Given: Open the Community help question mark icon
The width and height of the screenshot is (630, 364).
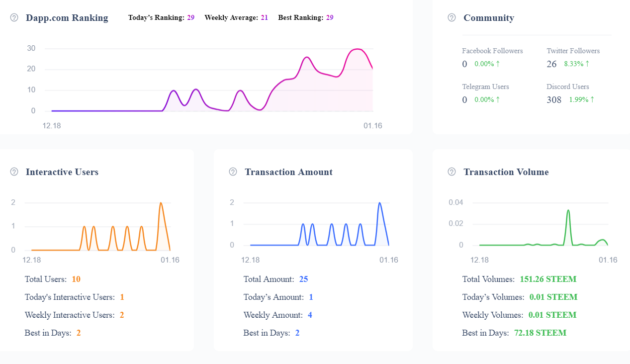Looking at the screenshot, I should pyautogui.click(x=451, y=17).
